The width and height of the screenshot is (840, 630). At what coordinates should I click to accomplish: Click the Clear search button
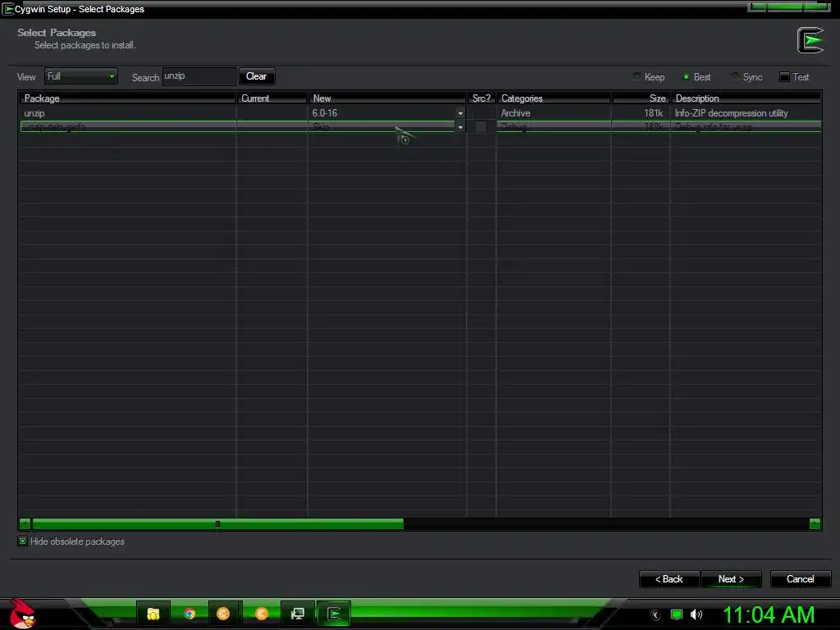pos(257,76)
